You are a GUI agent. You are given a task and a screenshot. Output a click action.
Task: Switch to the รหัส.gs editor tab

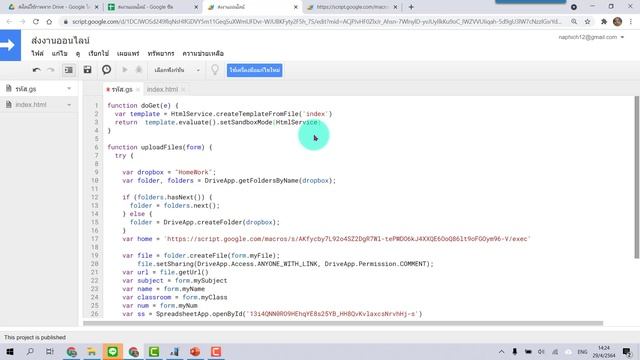(x=122, y=89)
